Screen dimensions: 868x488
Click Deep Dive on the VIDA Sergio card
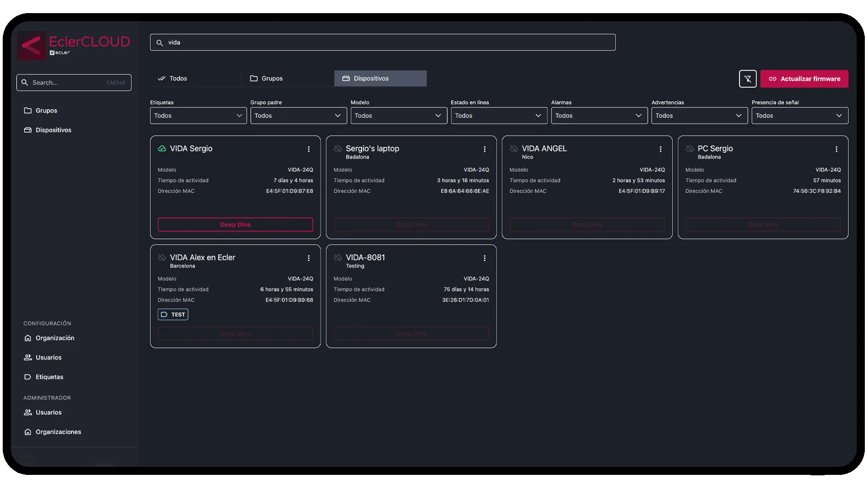[x=235, y=224]
